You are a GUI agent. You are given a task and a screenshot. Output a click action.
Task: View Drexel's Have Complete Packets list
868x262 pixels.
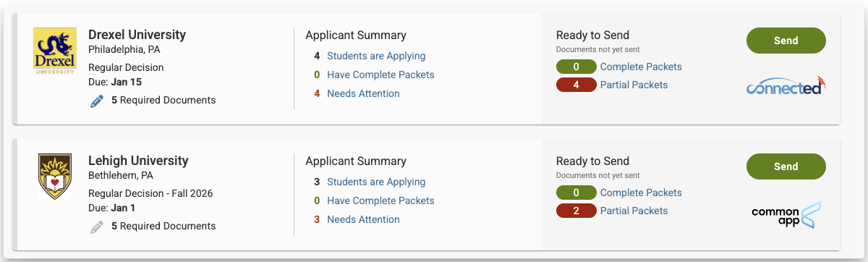[x=380, y=75]
